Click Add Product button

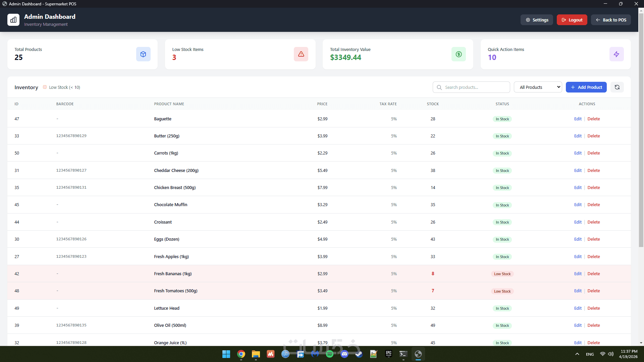tap(586, 87)
